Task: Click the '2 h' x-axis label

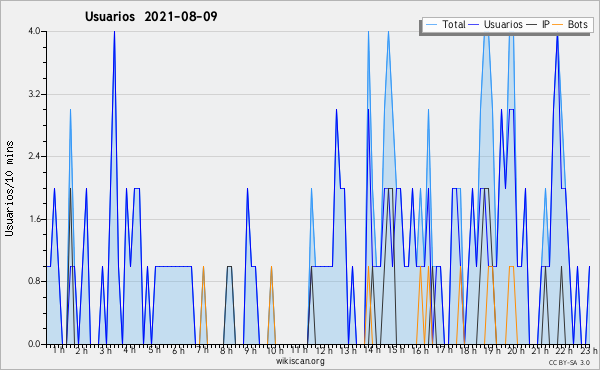Action: (x=82, y=350)
